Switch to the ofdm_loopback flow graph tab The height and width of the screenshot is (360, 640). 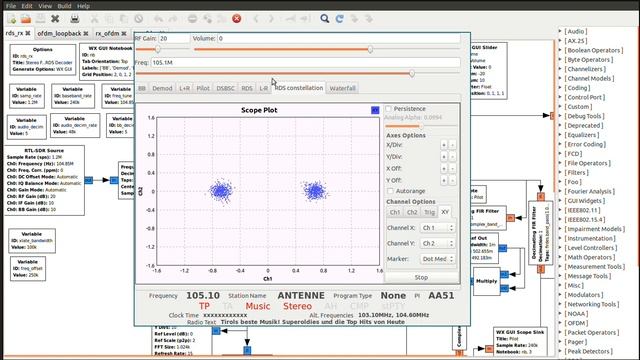(59, 33)
